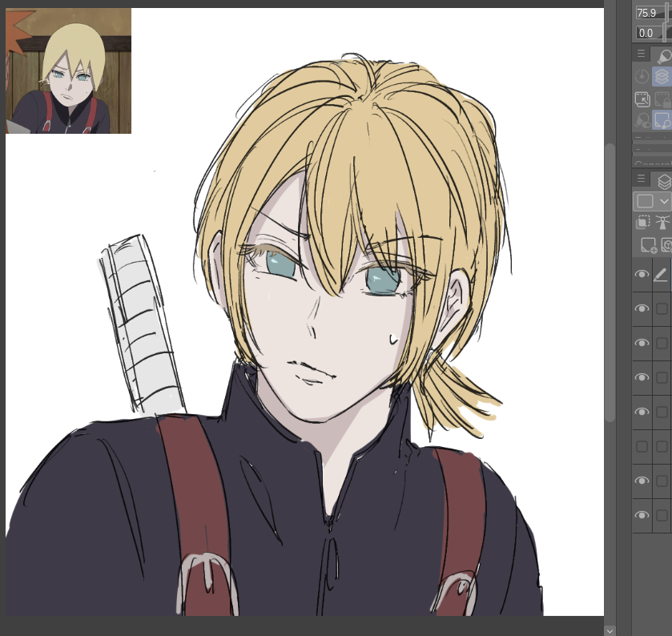Viewport: 672px width, 636px height.
Task: Hide the fifth layer row's eye
Action: [x=642, y=412]
